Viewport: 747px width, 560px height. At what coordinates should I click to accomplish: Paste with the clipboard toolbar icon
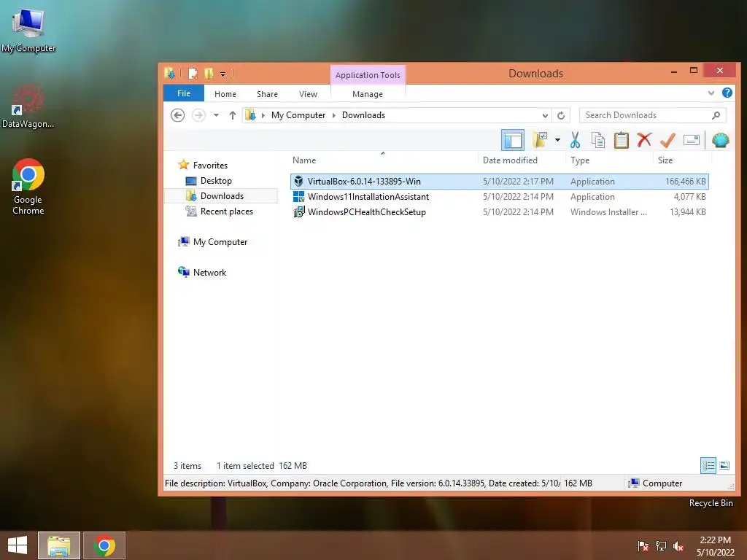tap(622, 140)
